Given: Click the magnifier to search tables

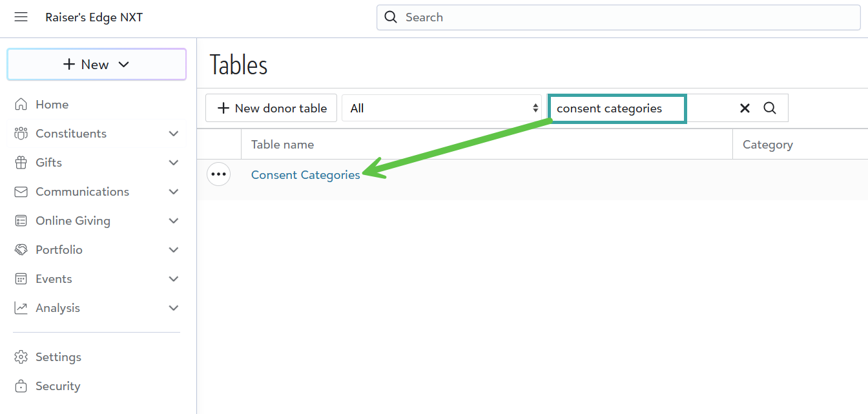Looking at the screenshot, I should click(x=770, y=109).
